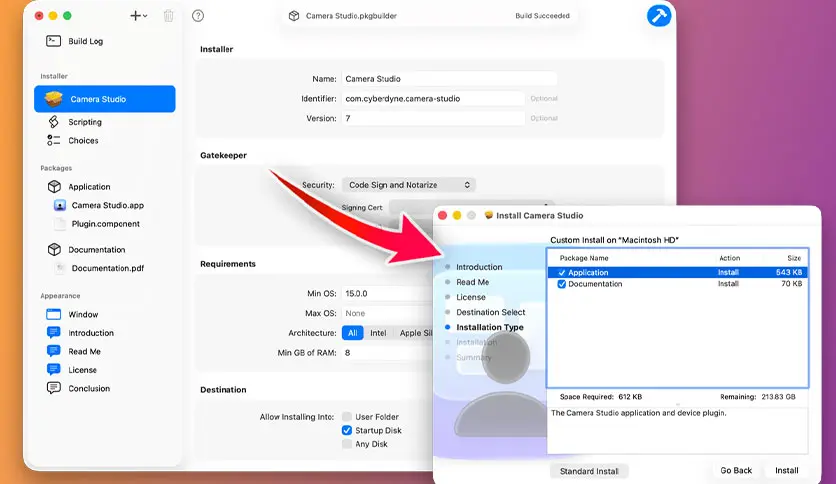The image size is (836, 484).
Task: Click the Max OS field showing None
Action: [x=388, y=313]
